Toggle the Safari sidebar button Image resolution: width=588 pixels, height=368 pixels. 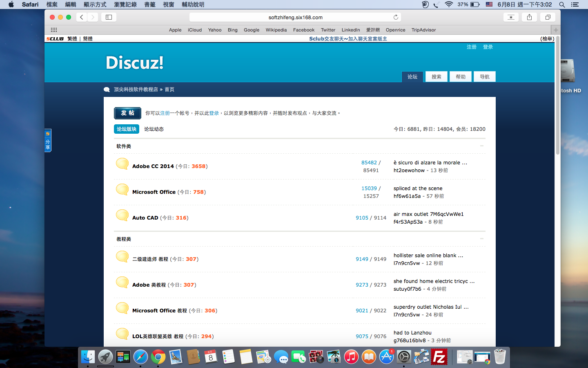109,17
